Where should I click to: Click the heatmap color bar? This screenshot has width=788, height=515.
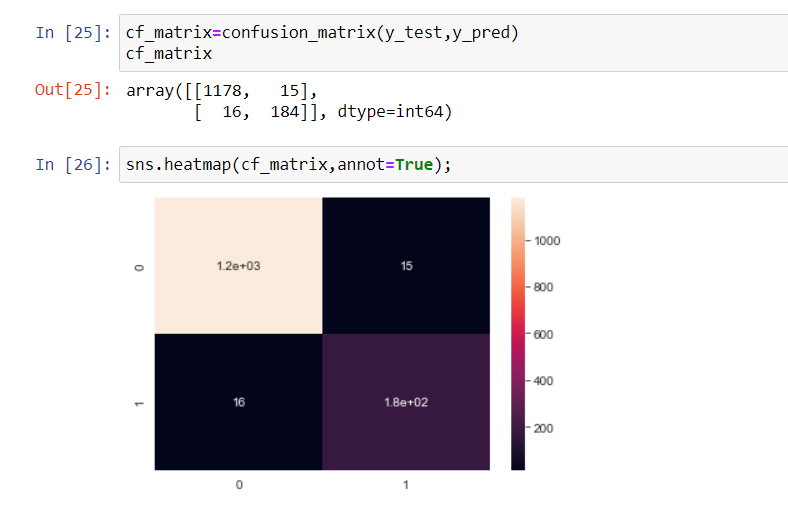point(518,334)
